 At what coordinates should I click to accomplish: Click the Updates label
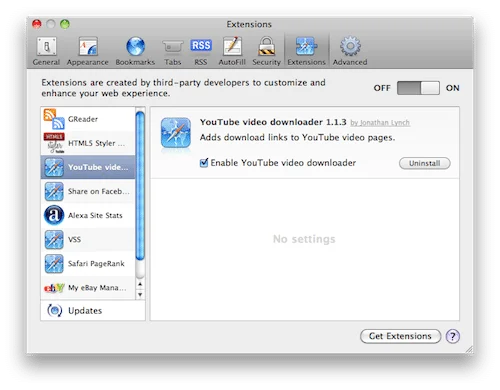pos(85,311)
